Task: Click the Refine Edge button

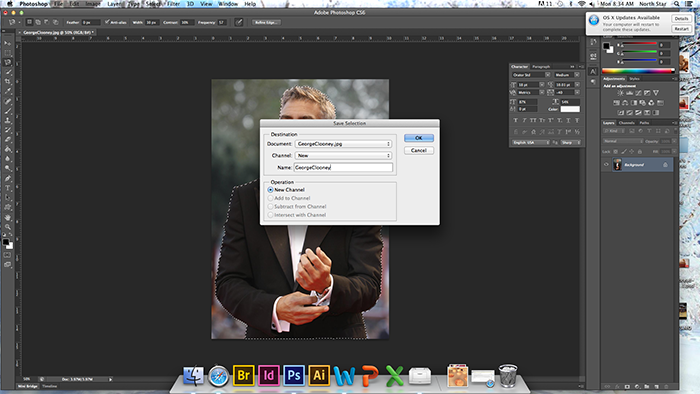Action: (266, 22)
